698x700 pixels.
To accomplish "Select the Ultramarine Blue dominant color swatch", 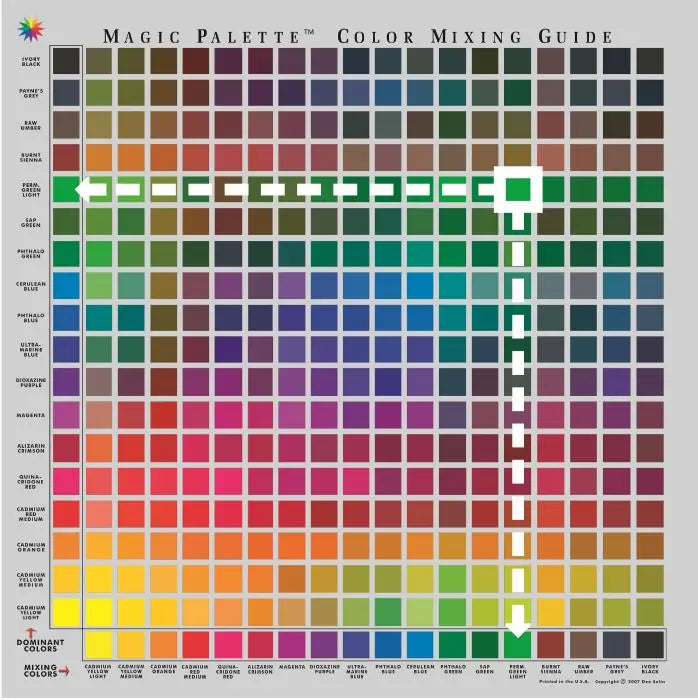I will [66, 350].
